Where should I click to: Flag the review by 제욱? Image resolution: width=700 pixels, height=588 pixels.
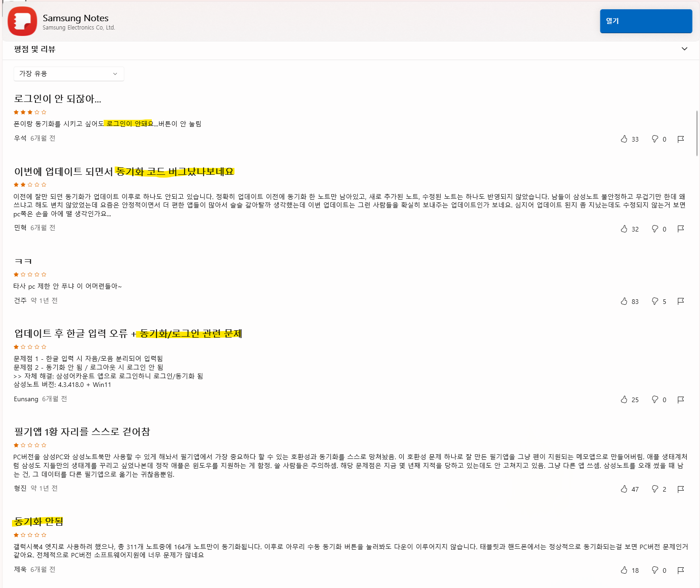point(681,570)
